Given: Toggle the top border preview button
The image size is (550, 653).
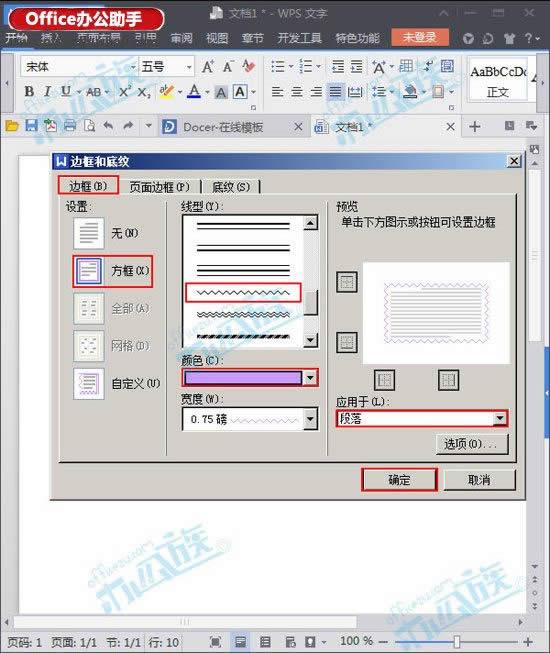Looking at the screenshot, I should point(347,282).
